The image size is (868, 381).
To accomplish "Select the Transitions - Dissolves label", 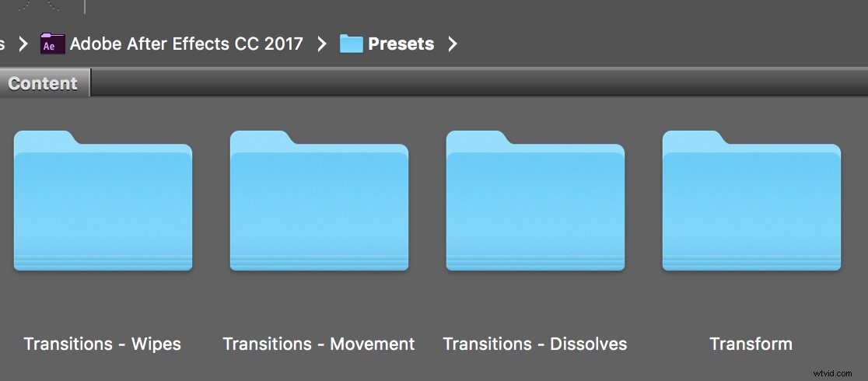I will 535,344.
